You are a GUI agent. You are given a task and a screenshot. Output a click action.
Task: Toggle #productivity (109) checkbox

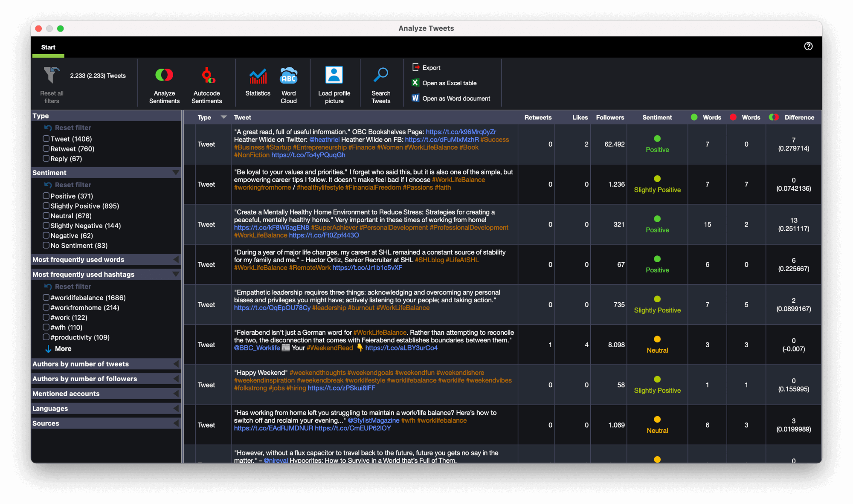tap(46, 337)
